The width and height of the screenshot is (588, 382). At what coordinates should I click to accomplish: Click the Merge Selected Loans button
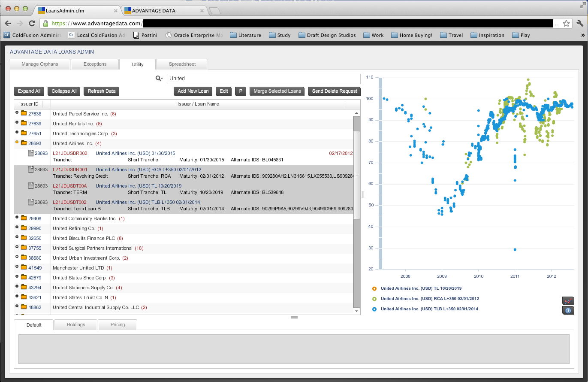click(x=277, y=91)
